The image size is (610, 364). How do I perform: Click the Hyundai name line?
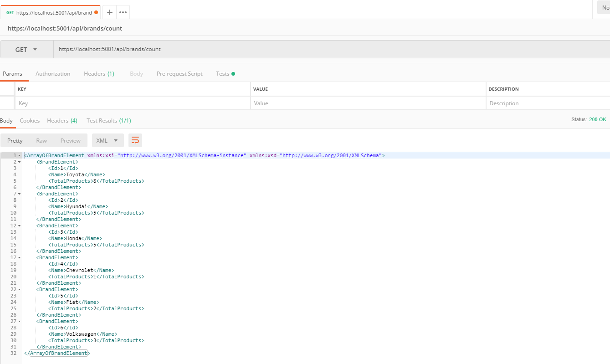[x=78, y=206]
